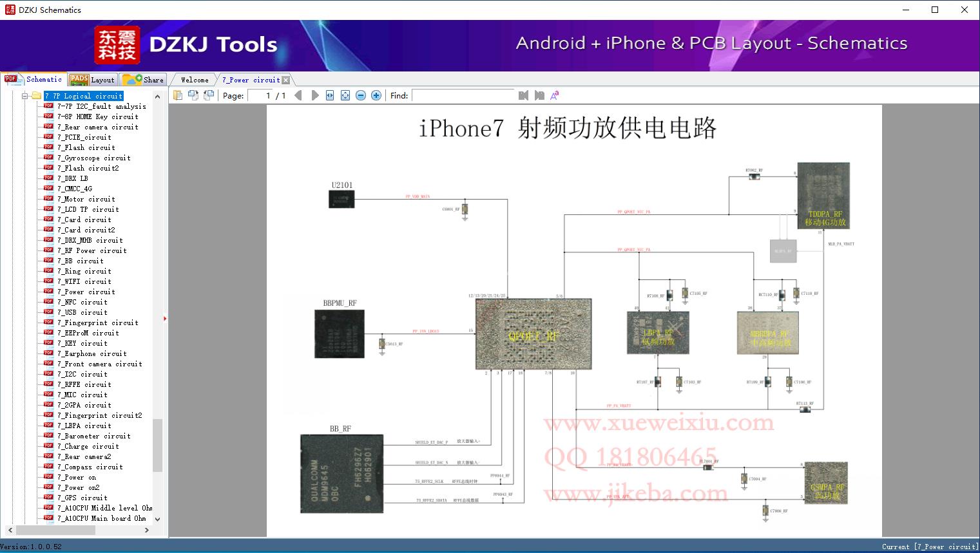Open 7_Ring circuit schematic
The height and width of the screenshot is (553, 980).
point(84,271)
